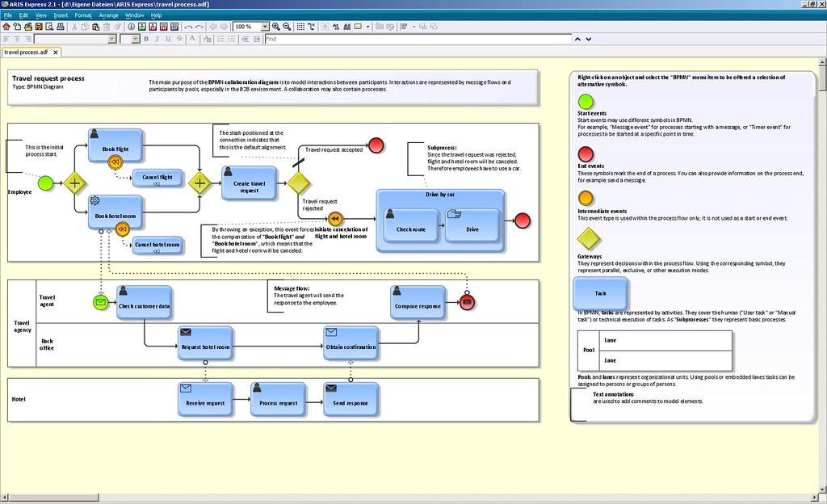Viewport: 827px width, 504px height.
Task: Click the Print icon in the toolbar
Action: [x=61, y=27]
